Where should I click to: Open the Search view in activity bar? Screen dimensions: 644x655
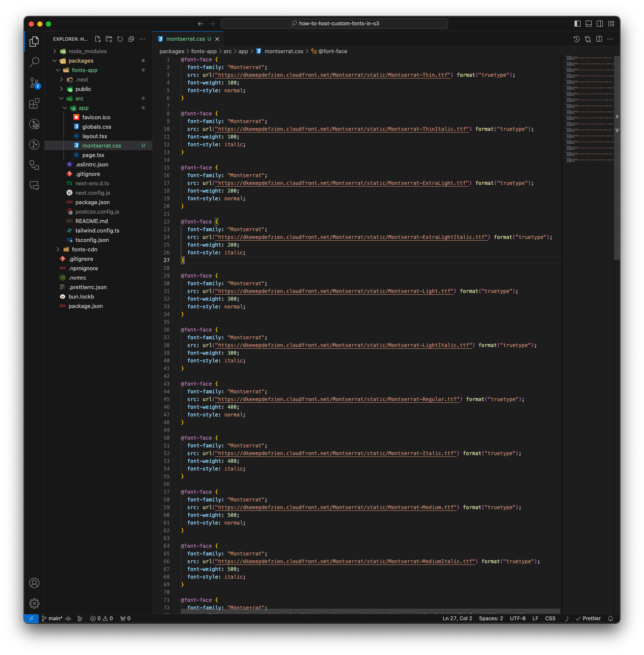click(34, 62)
